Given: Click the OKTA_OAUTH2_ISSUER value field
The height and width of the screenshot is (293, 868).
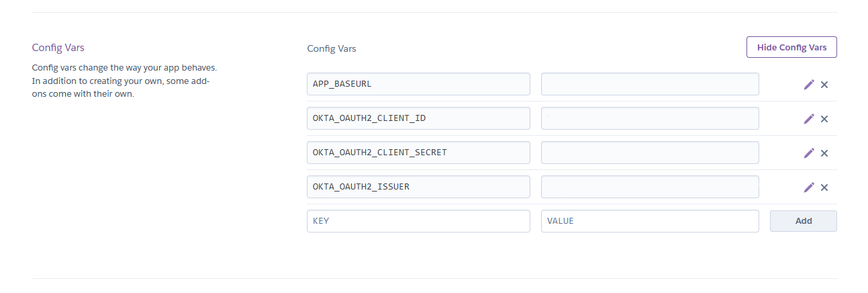Looking at the screenshot, I should tap(650, 187).
